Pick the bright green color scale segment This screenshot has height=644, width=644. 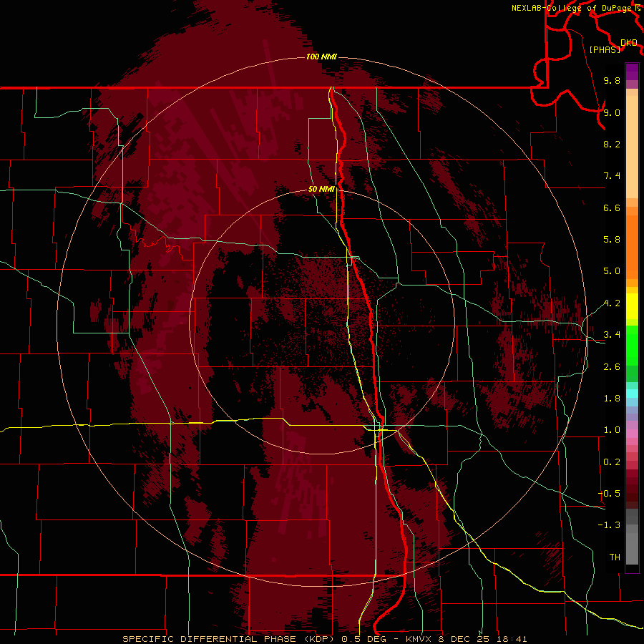coord(632,346)
